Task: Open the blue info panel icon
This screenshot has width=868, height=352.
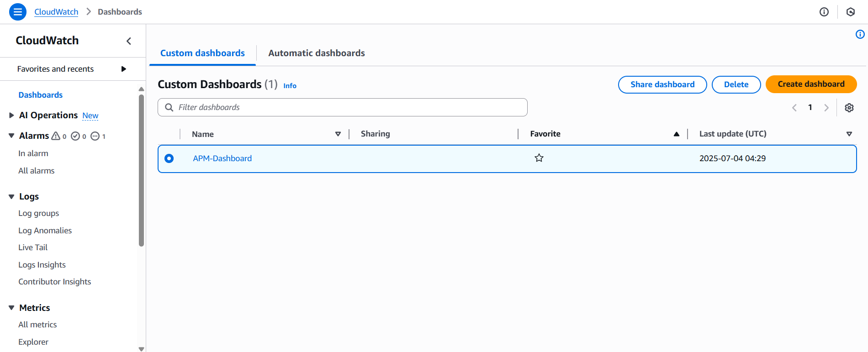Action: click(860, 34)
